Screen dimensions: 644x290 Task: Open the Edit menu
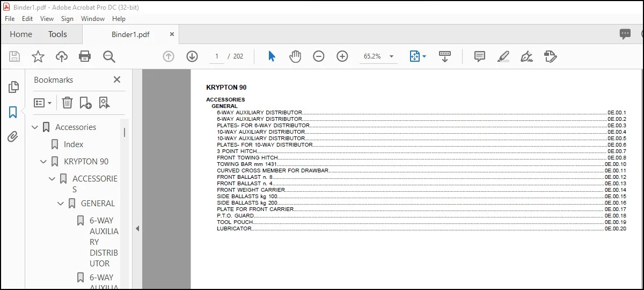27,18
